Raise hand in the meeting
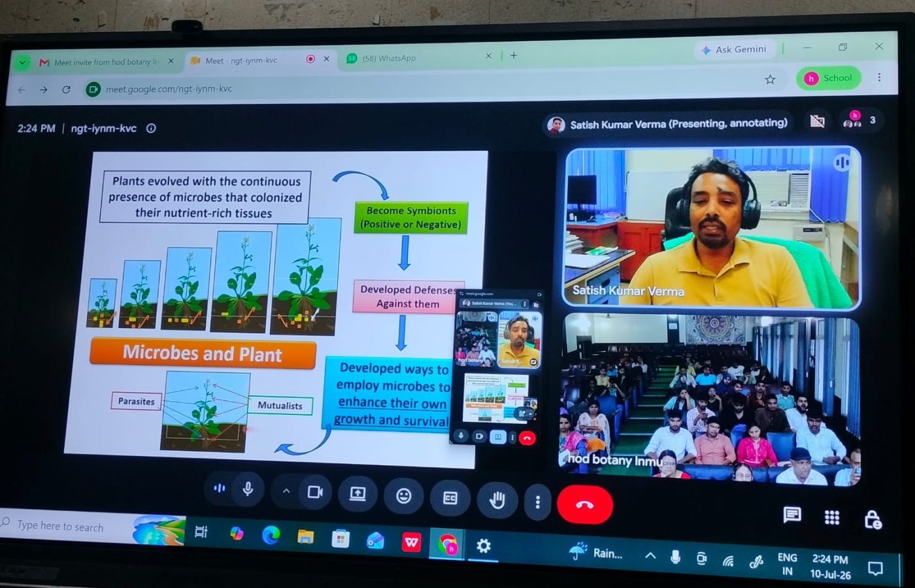This screenshot has width=915, height=588. pyautogui.click(x=497, y=501)
